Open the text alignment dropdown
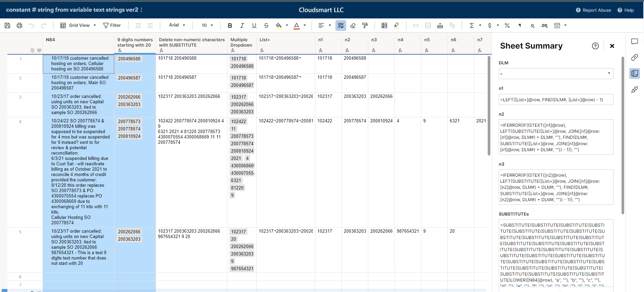The image size is (644, 292). click(x=324, y=25)
